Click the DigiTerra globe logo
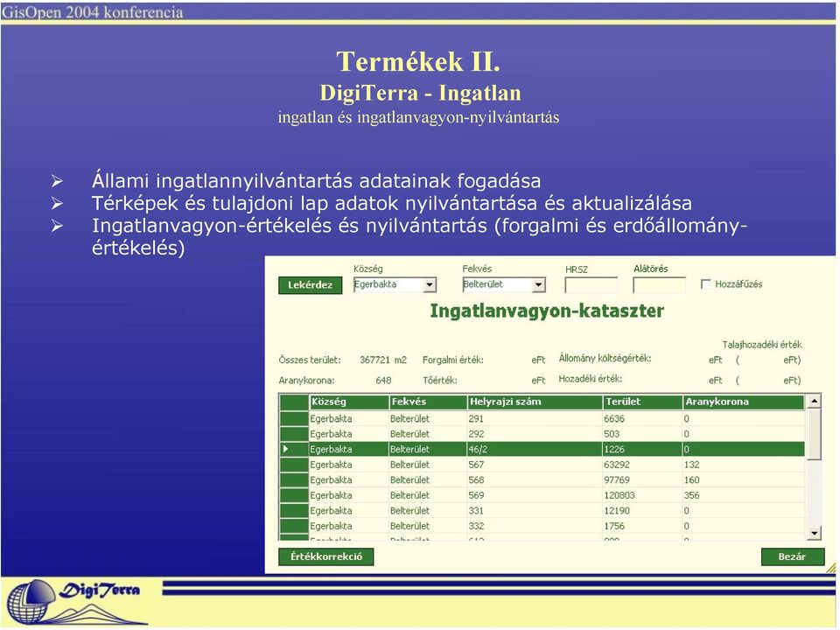Viewport: 840px width, 630px height. 31,602
